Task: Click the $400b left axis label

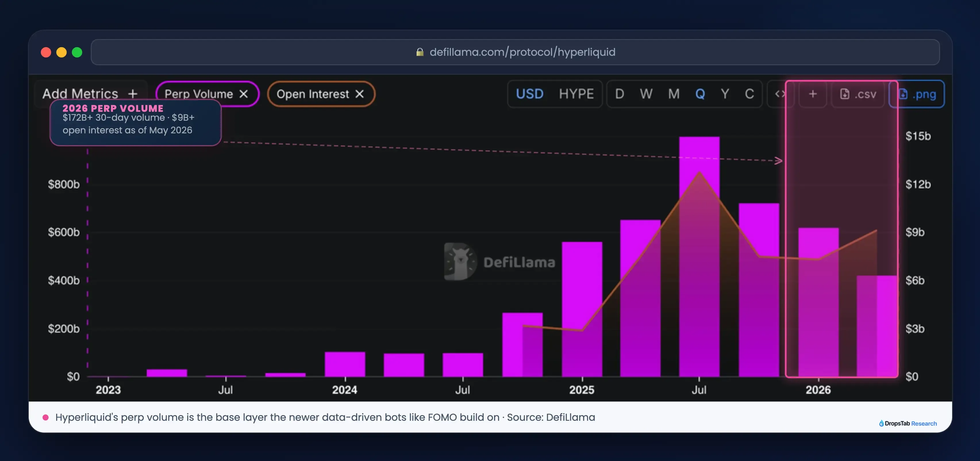Action: [64, 281]
